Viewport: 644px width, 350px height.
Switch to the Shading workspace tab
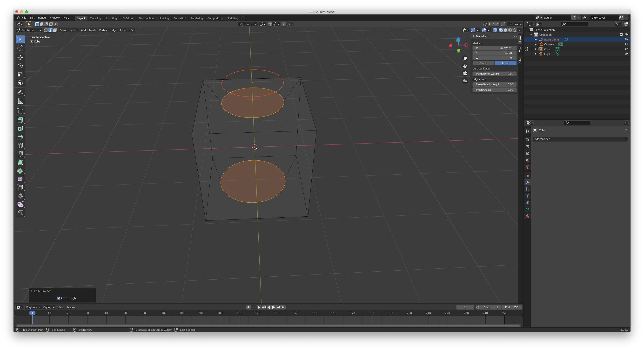164,18
